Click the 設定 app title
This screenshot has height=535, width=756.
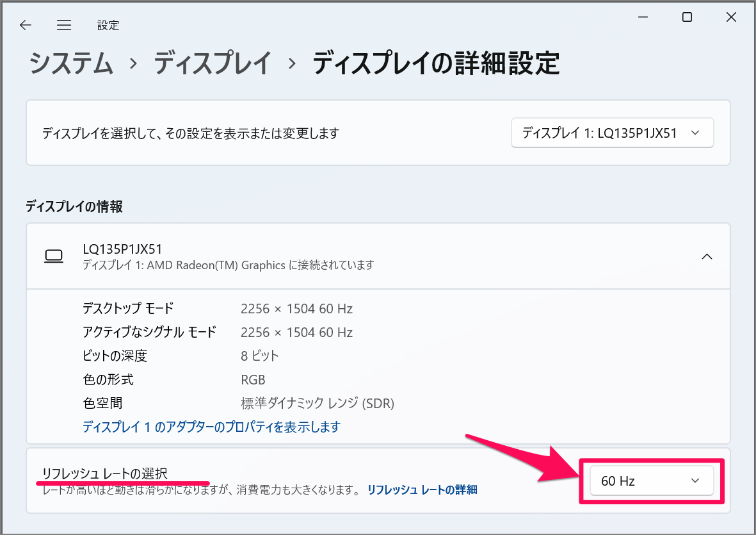tap(108, 25)
